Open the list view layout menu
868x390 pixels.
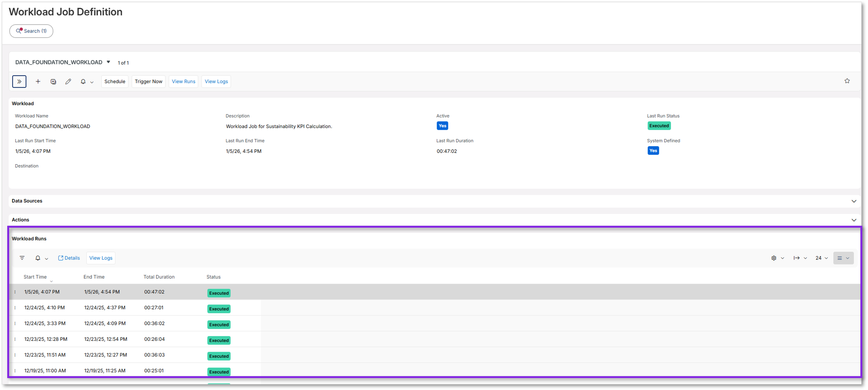click(x=843, y=258)
